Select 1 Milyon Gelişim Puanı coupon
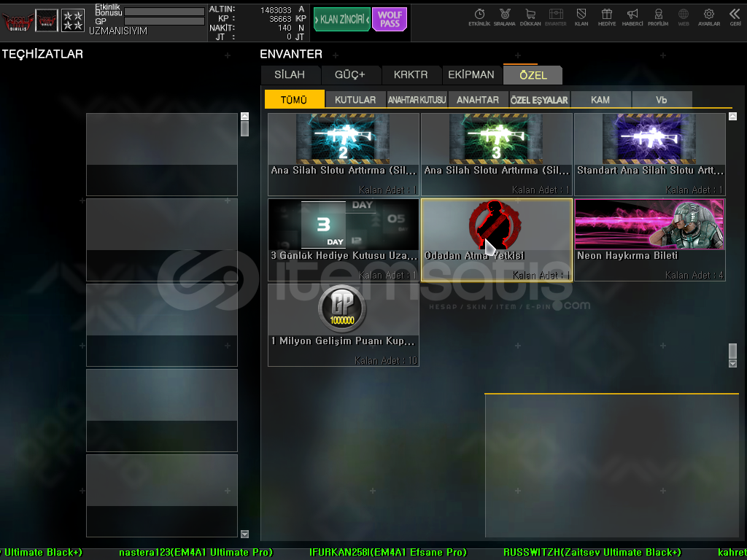Viewport: 747px width, 560px height. [343, 324]
